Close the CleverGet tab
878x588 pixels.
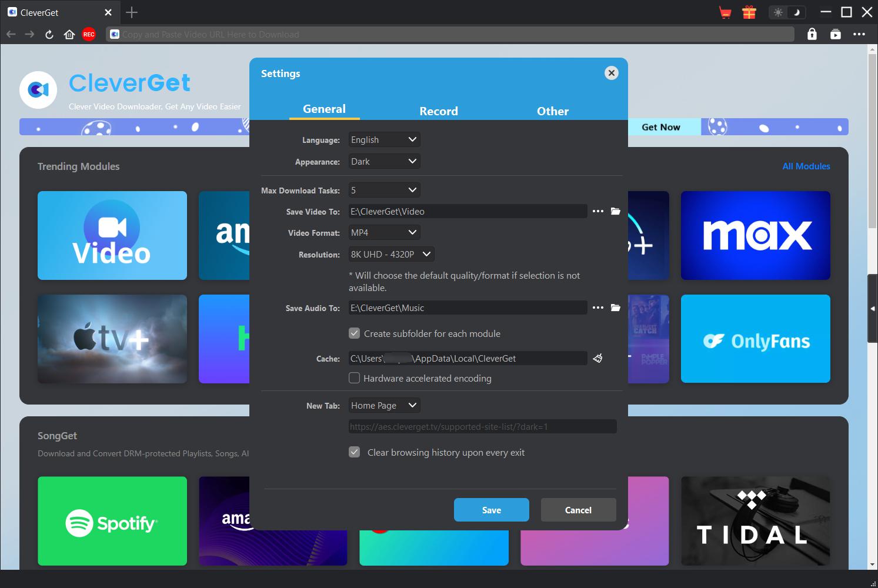(x=108, y=12)
